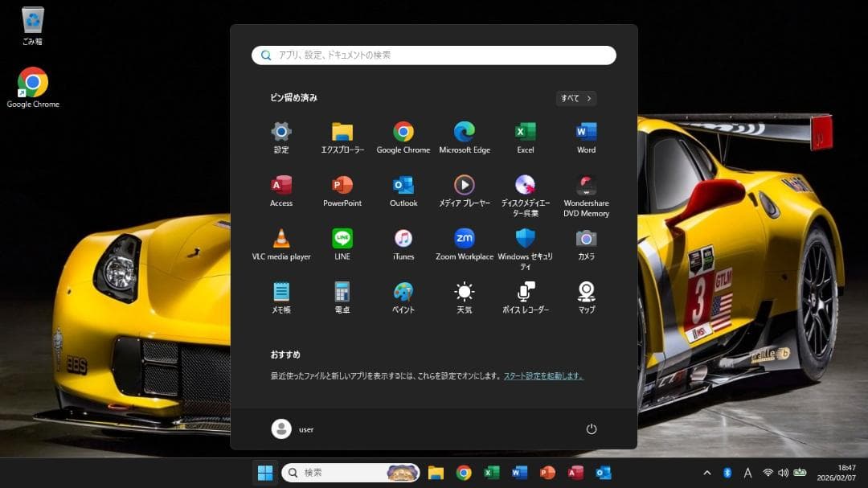Launch the LINE app

click(342, 239)
